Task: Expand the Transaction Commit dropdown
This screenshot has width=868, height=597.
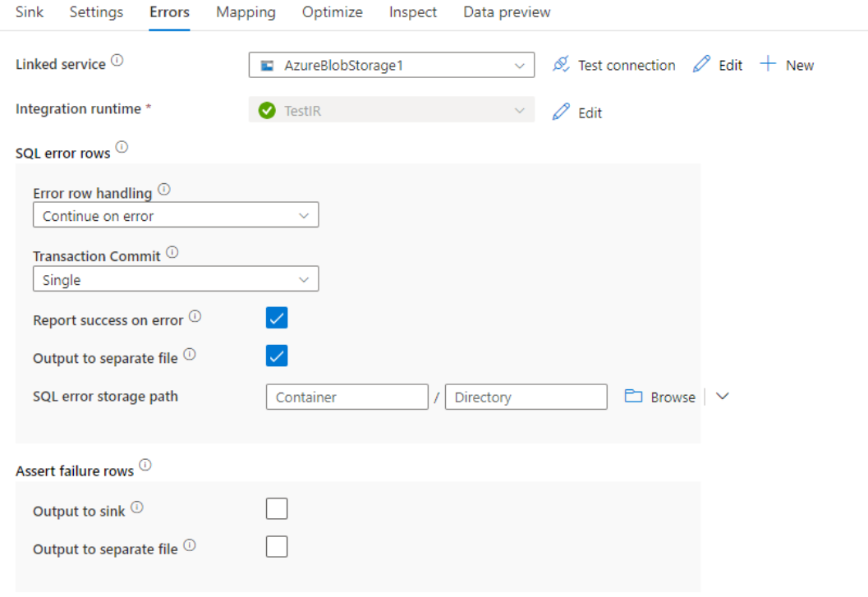Action: click(x=176, y=280)
